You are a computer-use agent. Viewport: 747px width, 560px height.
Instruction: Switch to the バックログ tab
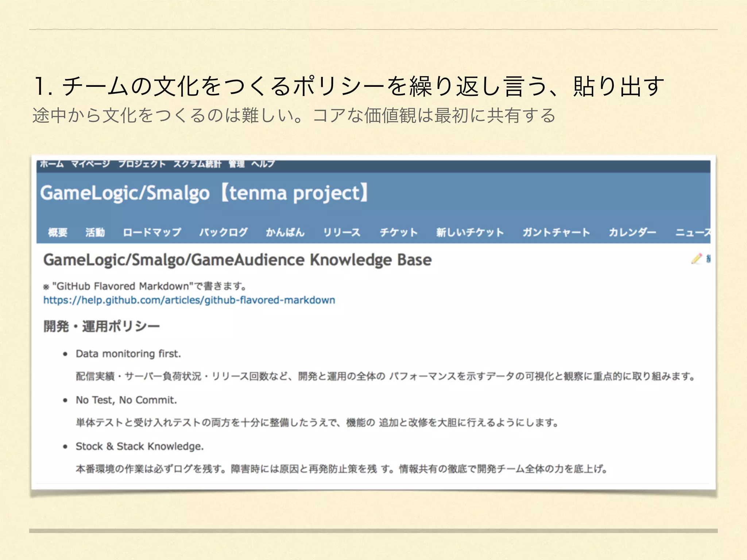[x=224, y=232]
